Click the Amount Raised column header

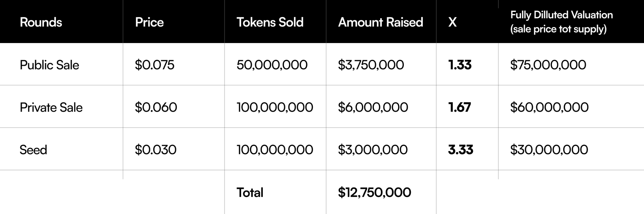[380, 22]
